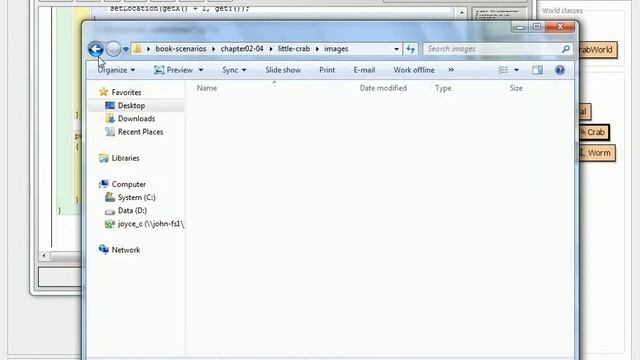Refresh the images folder view
The image size is (640, 360).
click(411, 49)
